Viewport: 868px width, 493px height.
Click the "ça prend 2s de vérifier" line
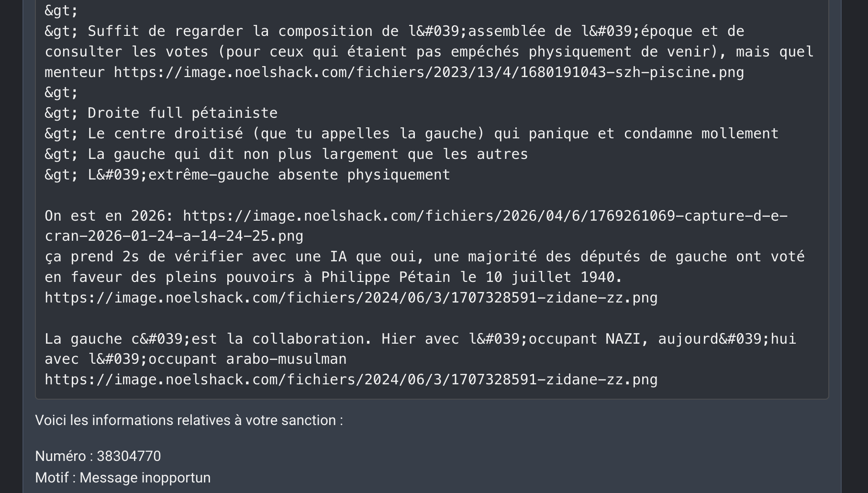tap(424, 257)
